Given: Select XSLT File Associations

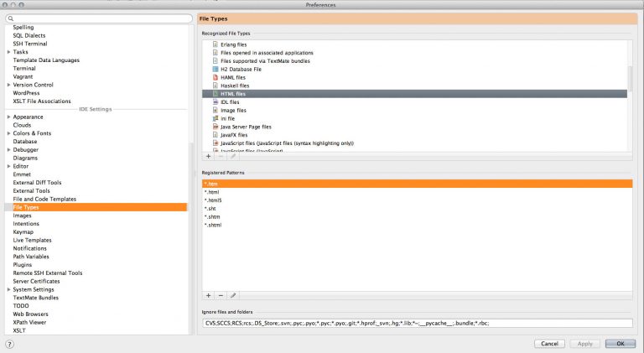Looking at the screenshot, I should (x=42, y=101).
